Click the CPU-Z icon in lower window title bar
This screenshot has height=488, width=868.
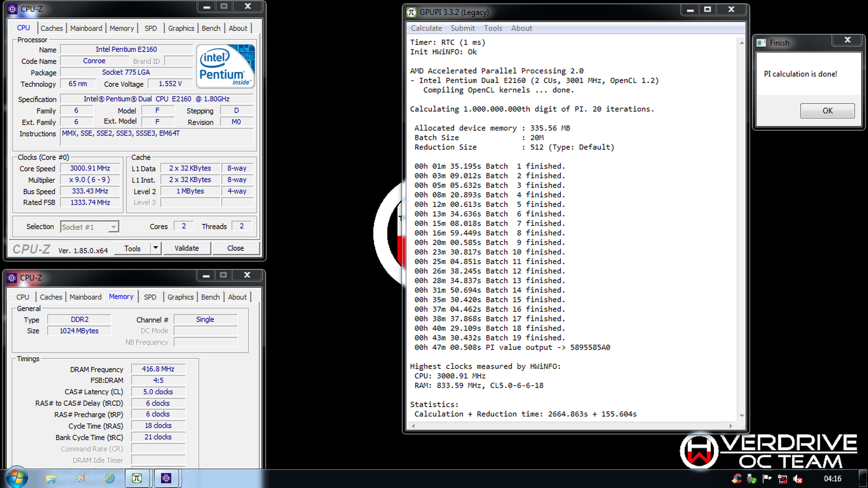(12, 278)
